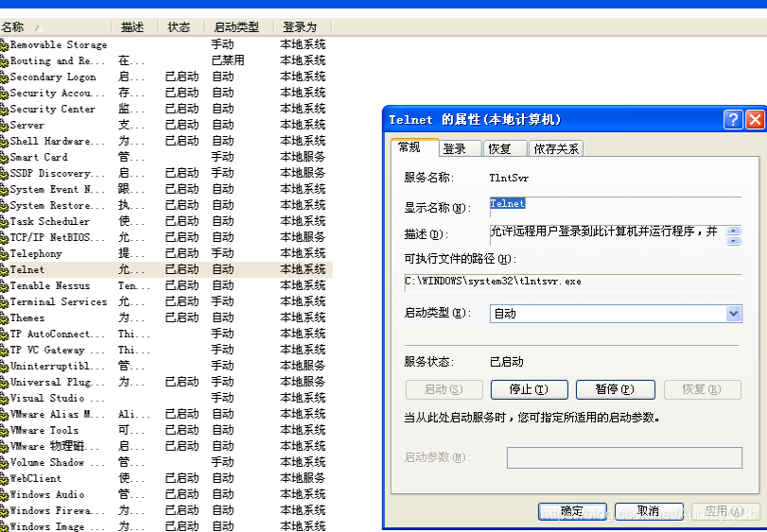Sort by the 启动类型 column header
The width and height of the screenshot is (767, 532).
coord(238,26)
